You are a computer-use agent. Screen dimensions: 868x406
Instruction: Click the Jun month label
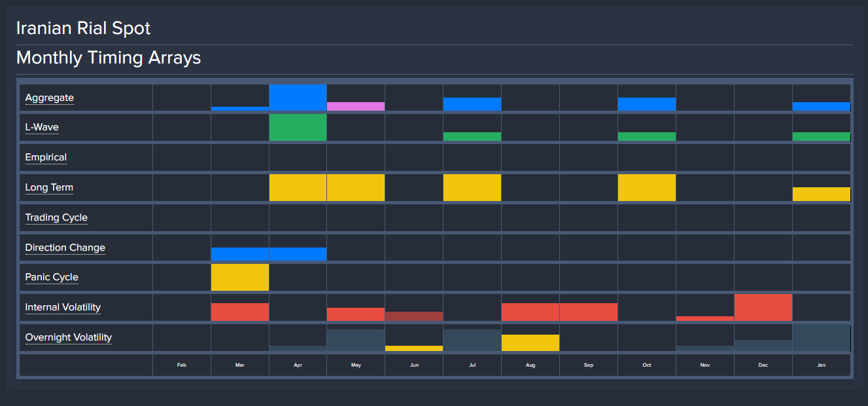[x=414, y=365]
